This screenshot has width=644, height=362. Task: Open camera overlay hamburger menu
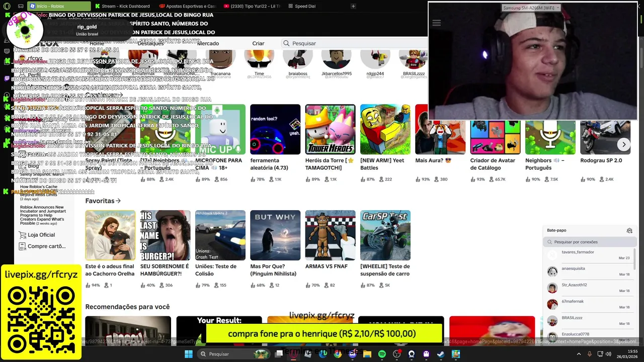click(436, 23)
